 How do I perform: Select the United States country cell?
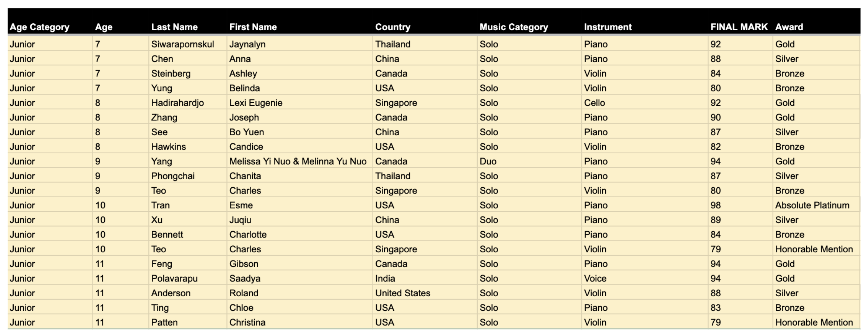click(x=425, y=293)
